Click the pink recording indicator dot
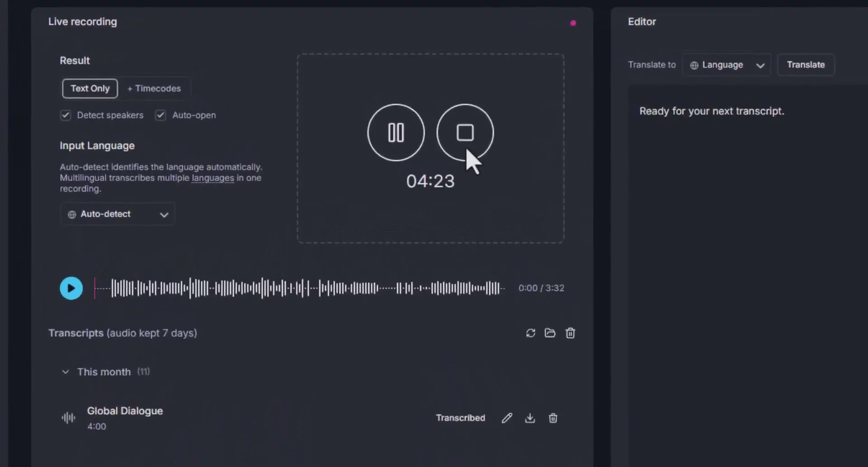Viewport: 868px width, 467px height. tap(573, 23)
